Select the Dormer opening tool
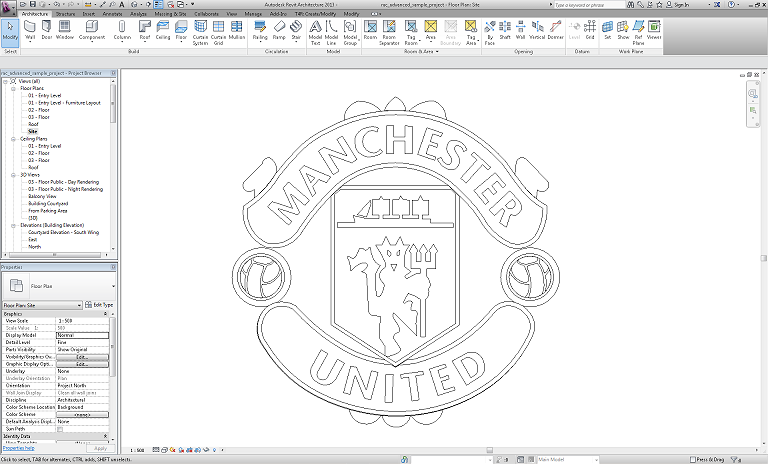768x464 pixels. [x=555, y=31]
